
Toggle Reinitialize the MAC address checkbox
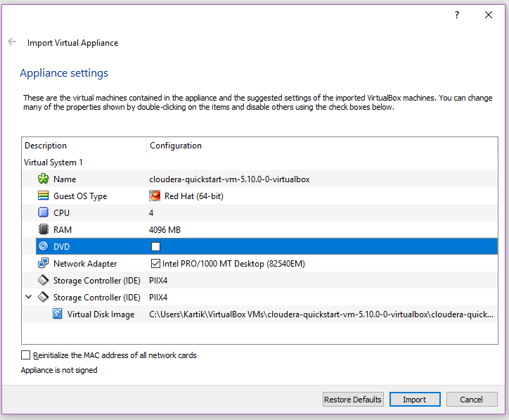click(x=26, y=355)
